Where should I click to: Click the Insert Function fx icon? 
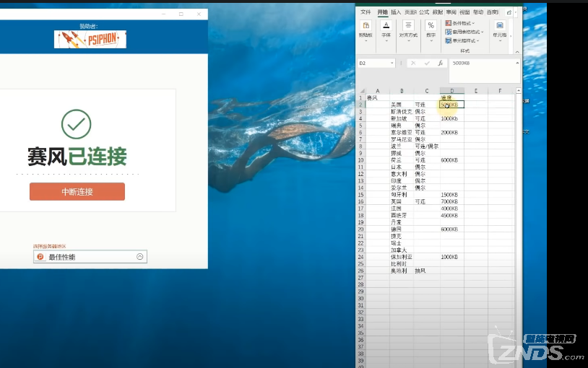440,63
